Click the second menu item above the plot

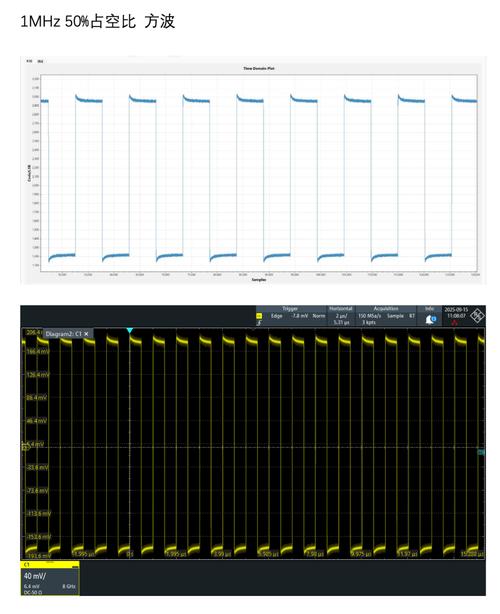(40, 61)
